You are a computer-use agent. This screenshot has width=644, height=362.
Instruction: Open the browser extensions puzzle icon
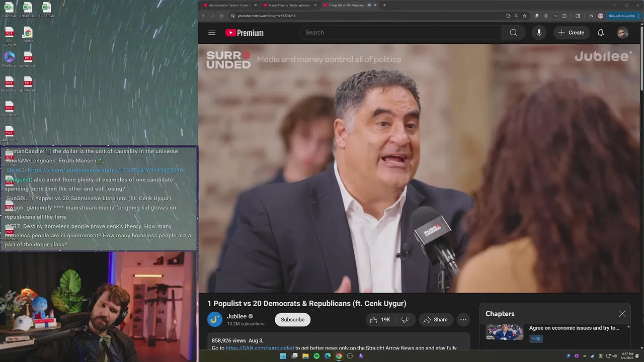(x=564, y=16)
